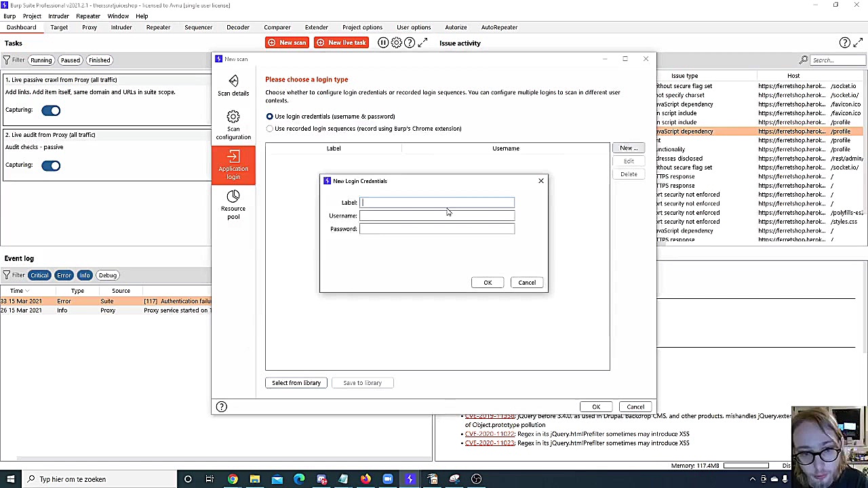The height and width of the screenshot is (488, 868).
Task: Open the Window menu
Action: click(118, 16)
